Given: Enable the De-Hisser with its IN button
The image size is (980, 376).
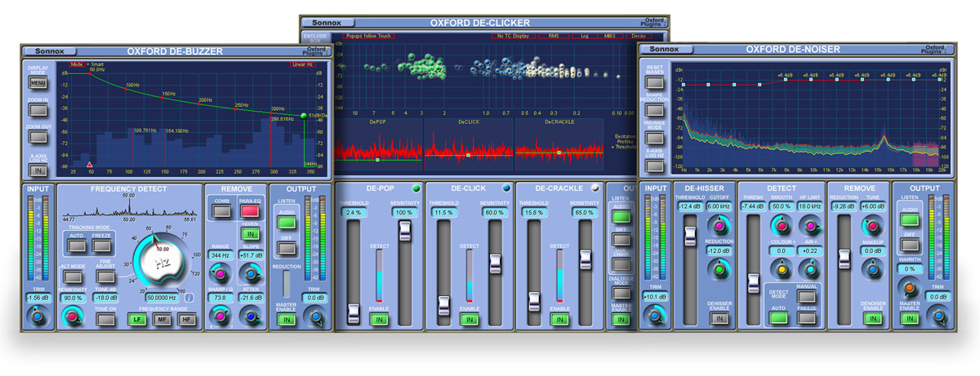Looking at the screenshot, I should (719, 319).
